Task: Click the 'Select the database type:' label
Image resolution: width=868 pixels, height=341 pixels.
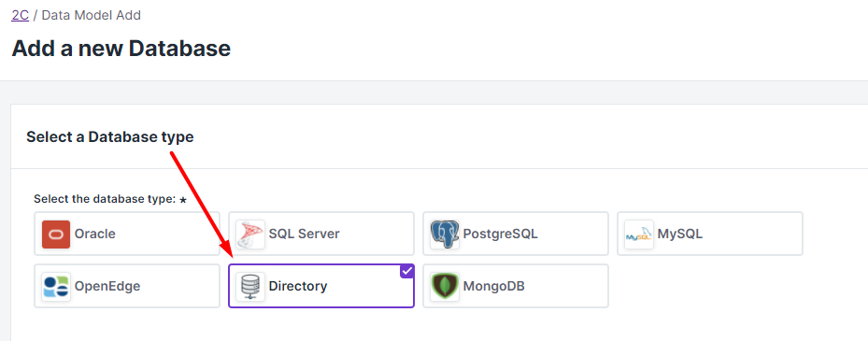Action: (x=105, y=199)
